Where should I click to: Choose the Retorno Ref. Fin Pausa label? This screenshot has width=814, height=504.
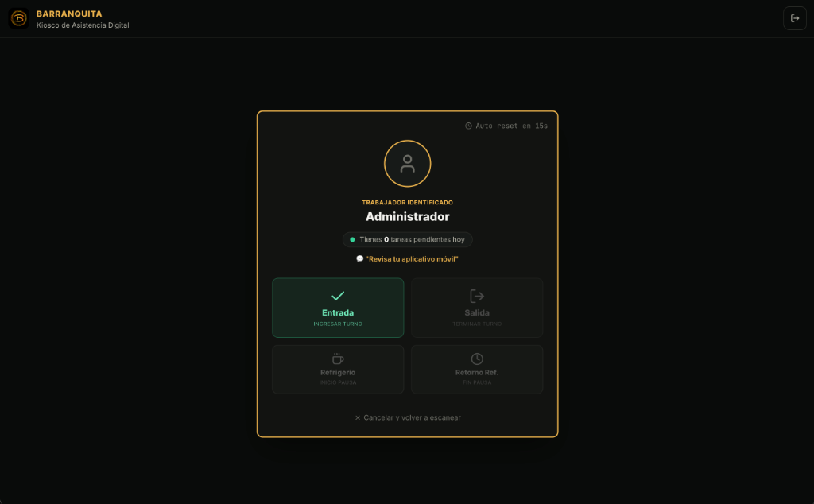477,377
